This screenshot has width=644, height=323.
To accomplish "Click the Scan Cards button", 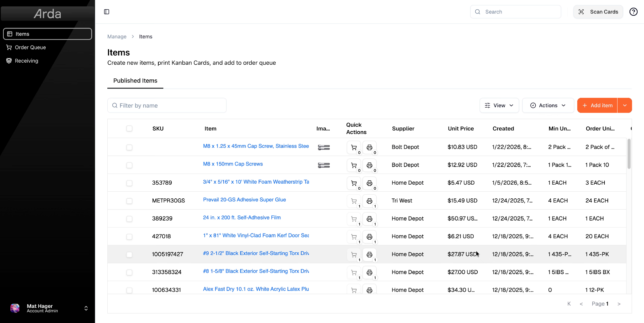I will click(598, 12).
